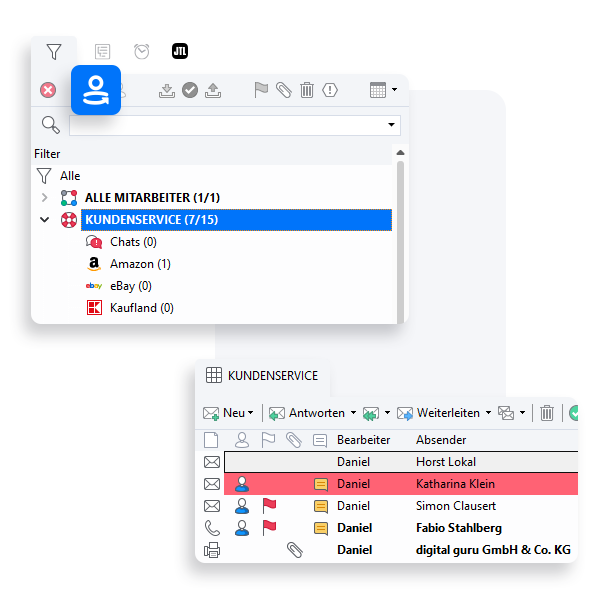Expand the ALLE MITARBEITER tree node

(x=44, y=198)
